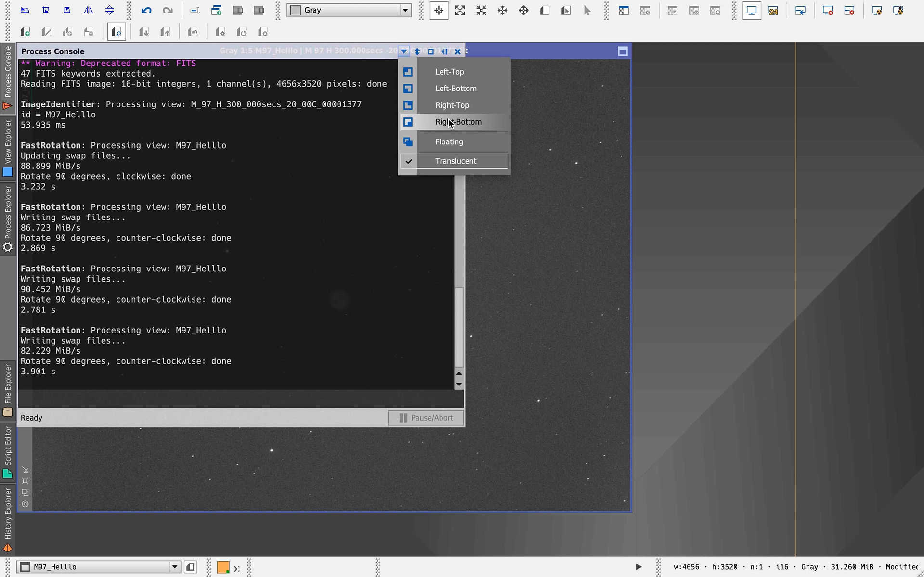
Task: Enable 24-bit screen transfer function icon
Action: pyautogui.click(x=773, y=10)
